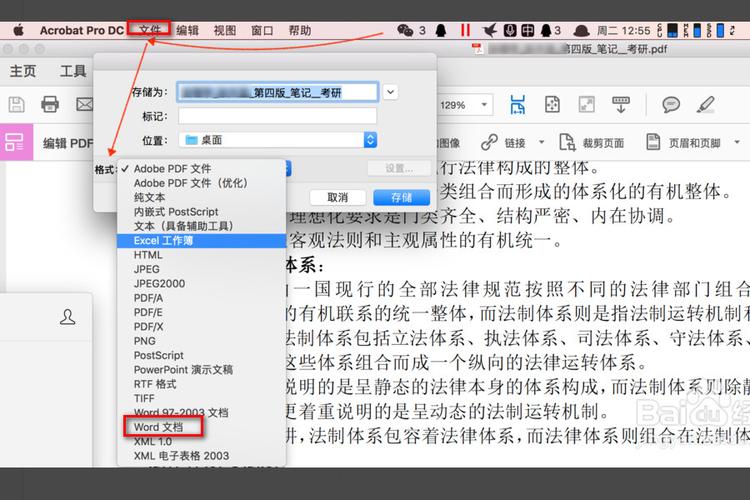Click the 标记 tags field
This screenshot has width=750, height=500.
(277, 116)
